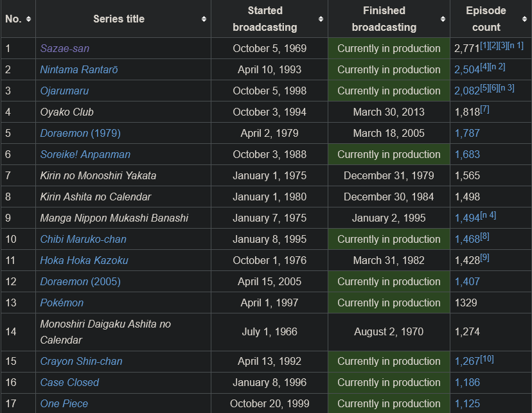Select the October 20, 1999 start date
The width and height of the screenshot is (532, 413).
(269, 403)
